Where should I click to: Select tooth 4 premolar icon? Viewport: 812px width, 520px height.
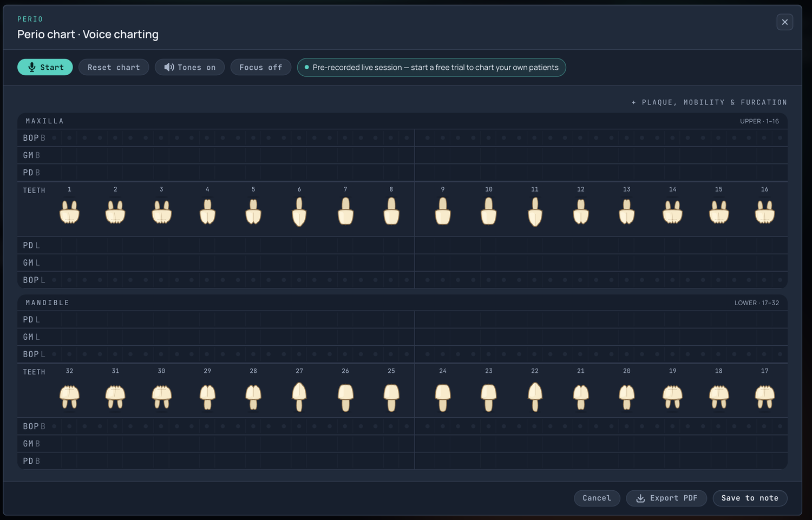(x=207, y=212)
